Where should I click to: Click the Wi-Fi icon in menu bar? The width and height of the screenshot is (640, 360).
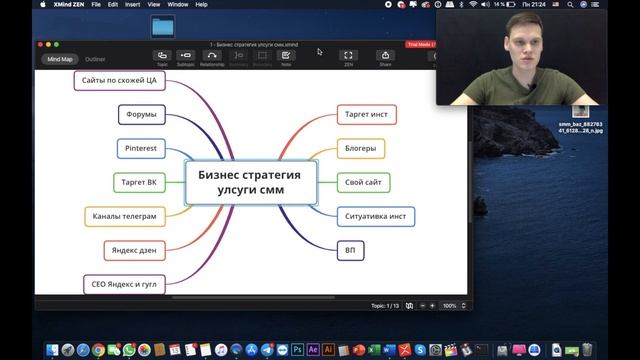pos(473,4)
